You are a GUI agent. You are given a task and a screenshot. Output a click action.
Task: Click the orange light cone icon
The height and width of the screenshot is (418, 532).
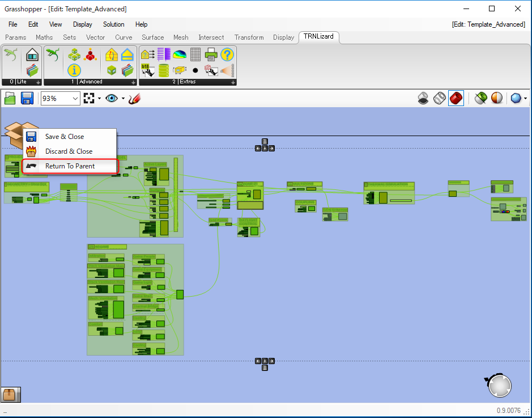[227, 70]
